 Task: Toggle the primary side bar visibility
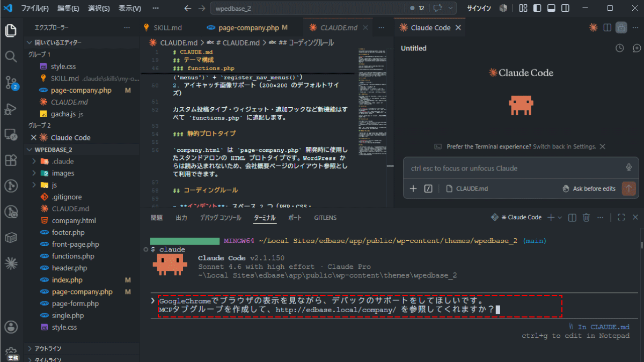(x=537, y=8)
